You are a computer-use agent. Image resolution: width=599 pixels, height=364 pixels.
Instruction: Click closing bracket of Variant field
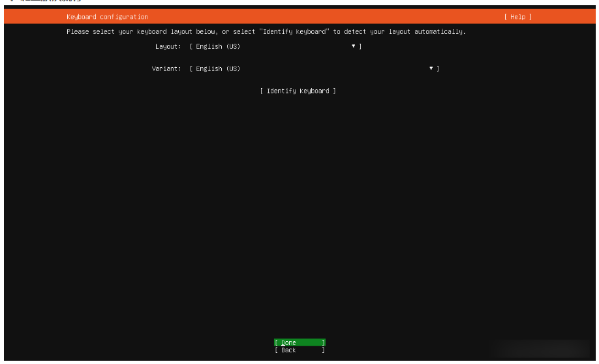click(x=437, y=69)
